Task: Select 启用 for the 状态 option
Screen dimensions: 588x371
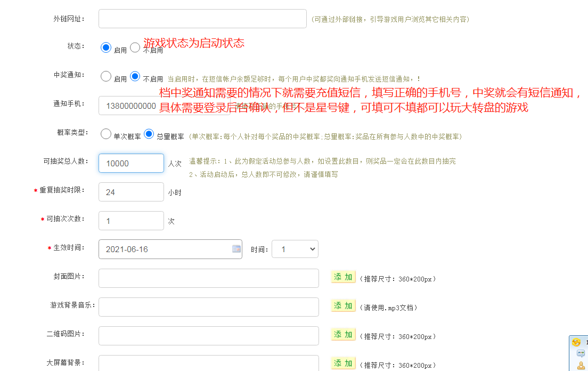Action: click(x=106, y=47)
